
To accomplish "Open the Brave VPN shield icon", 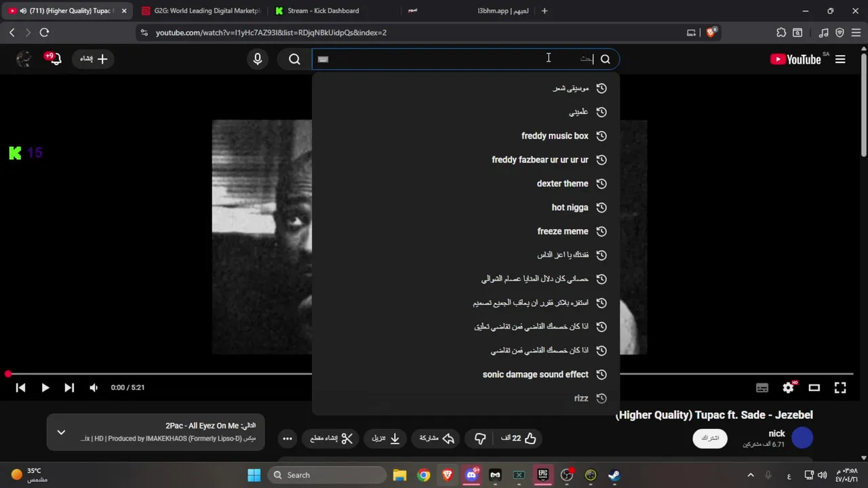I will click(840, 33).
